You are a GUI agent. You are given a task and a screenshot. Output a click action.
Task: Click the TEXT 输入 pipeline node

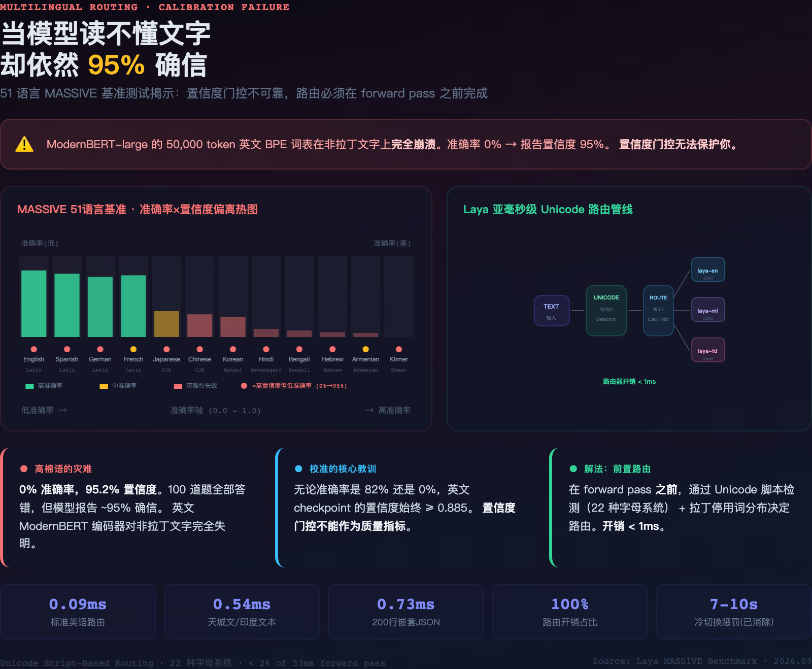(x=551, y=311)
